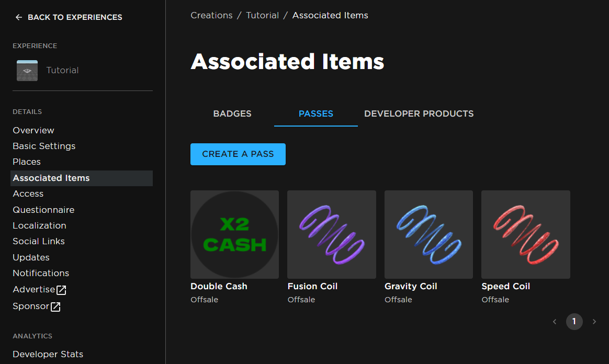Image resolution: width=609 pixels, height=364 pixels.
Task: Click the external link icon beside Sponsor
Action: tap(55, 307)
